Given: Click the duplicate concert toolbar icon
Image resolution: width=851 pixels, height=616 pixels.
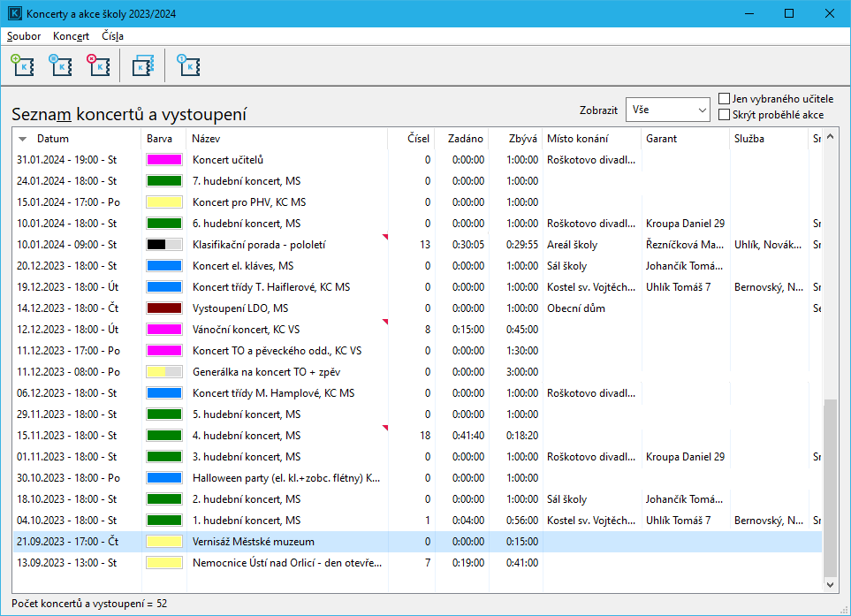Looking at the screenshot, I should (142, 66).
